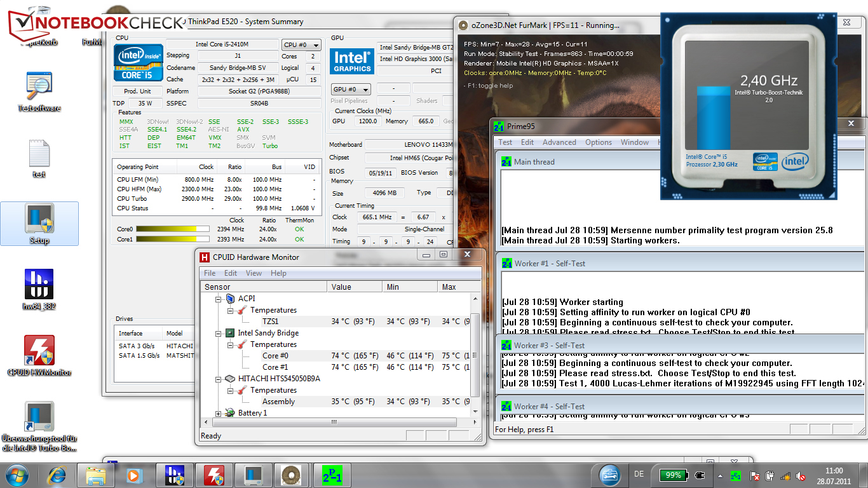Click the 'Intel Core i5-2410M' CPU name field
The height and width of the screenshot is (488, 868).
point(222,44)
